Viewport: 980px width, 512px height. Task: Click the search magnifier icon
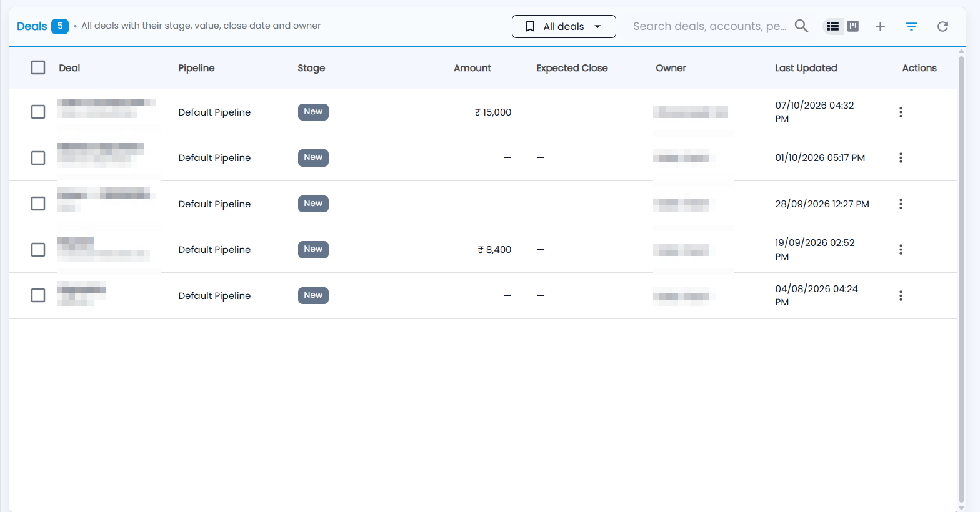(801, 26)
